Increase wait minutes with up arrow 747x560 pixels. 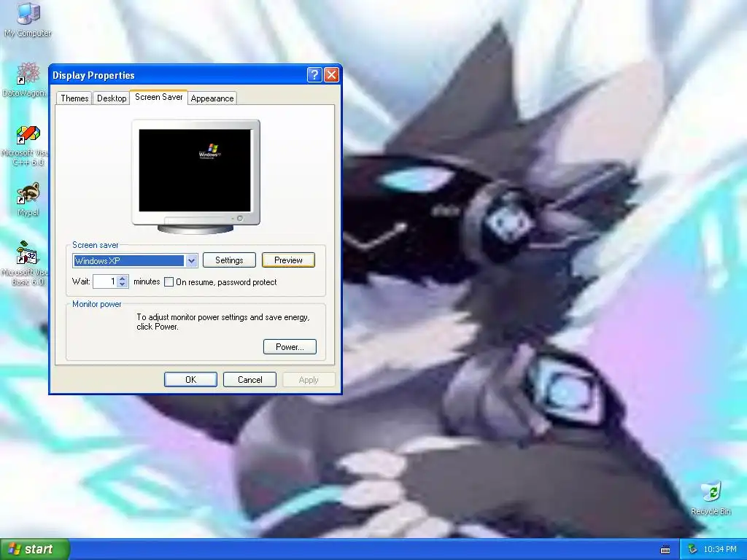[123, 278]
